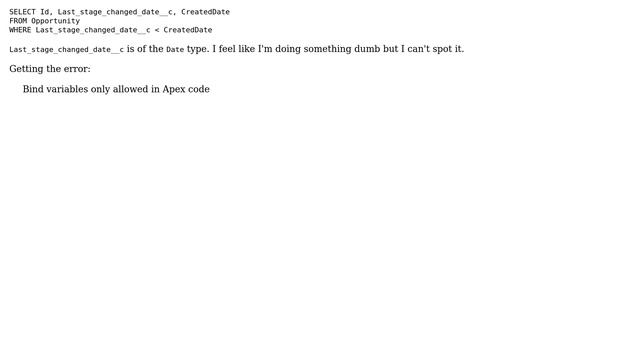The image size is (640, 360).
Task: Click the word allowed in the error quote
Action: click(131, 89)
